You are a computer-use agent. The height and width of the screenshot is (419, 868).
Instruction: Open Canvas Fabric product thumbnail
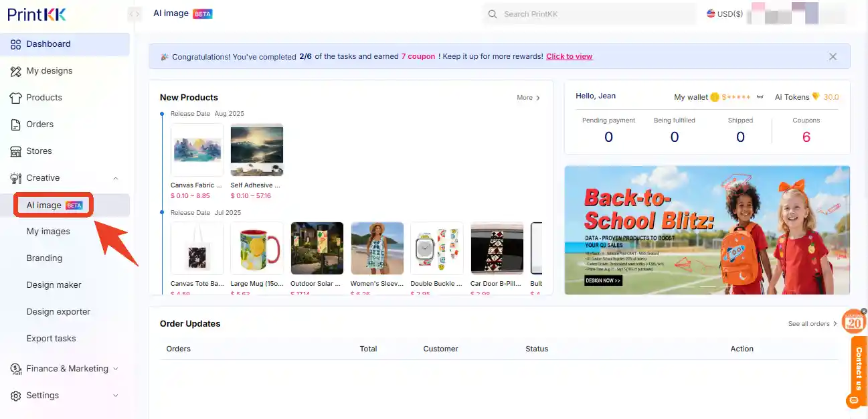click(x=197, y=150)
